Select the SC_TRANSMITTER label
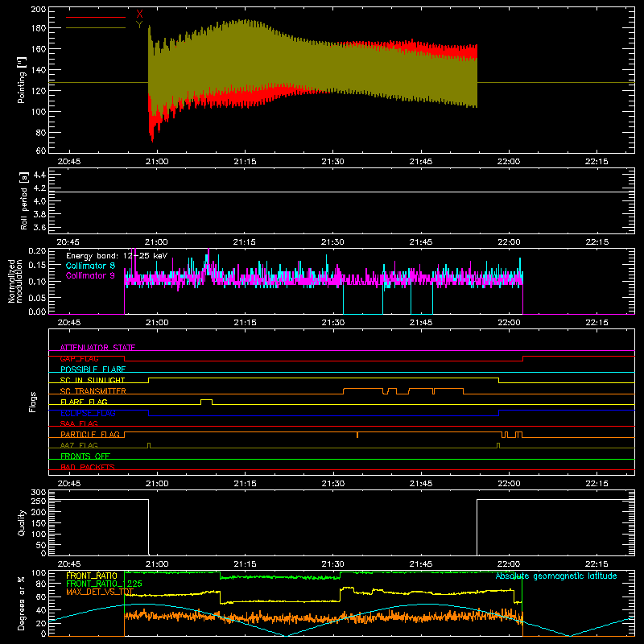The image size is (644, 644). click(93, 391)
